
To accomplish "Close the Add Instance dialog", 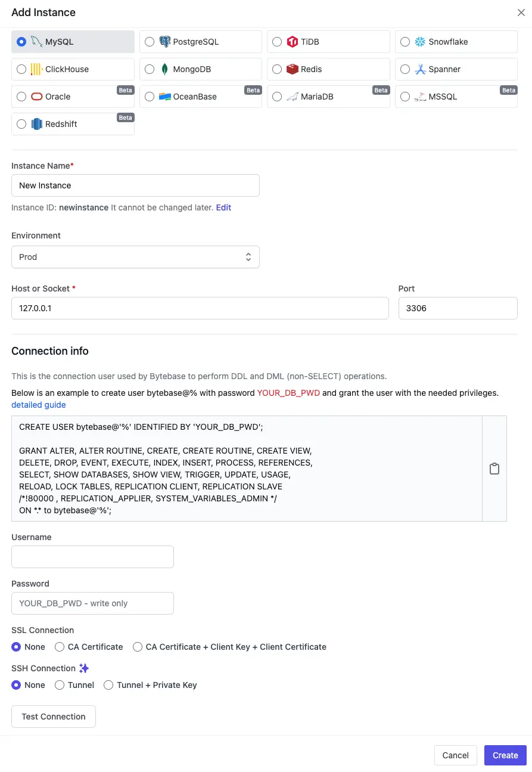I will [x=521, y=12].
